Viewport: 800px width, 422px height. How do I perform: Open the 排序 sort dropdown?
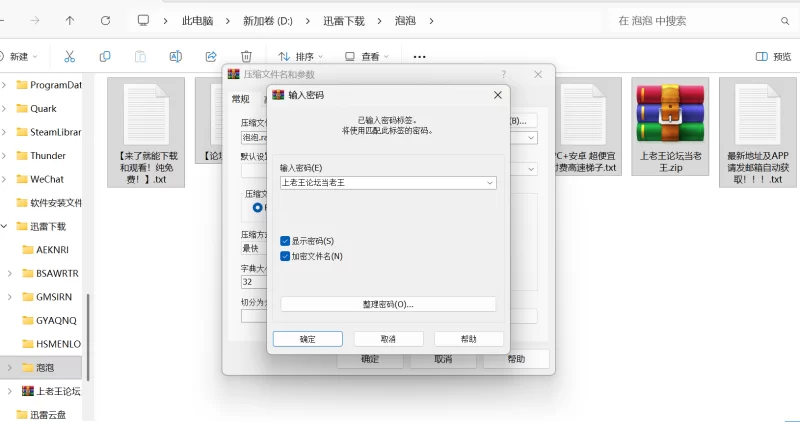[x=303, y=57]
